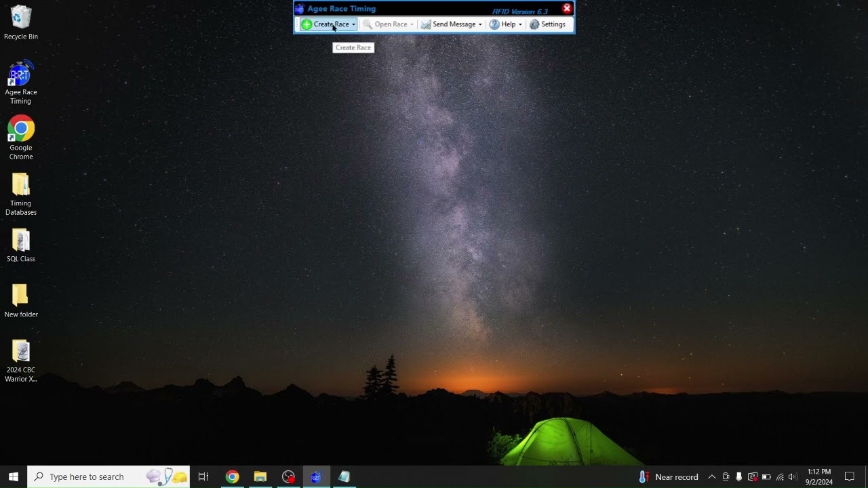Viewport: 868px width, 488px height.
Task: Click the blue question mark Help icon
Action: tap(494, 24)
